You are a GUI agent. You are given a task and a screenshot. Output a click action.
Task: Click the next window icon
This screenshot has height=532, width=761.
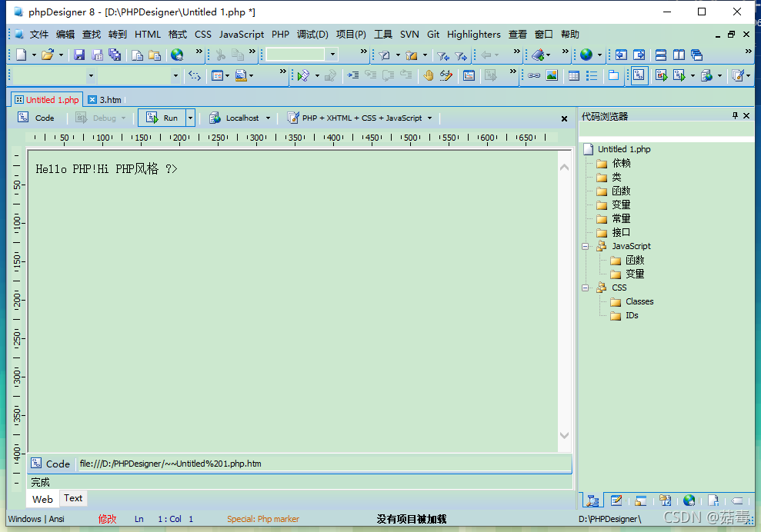(639, 55)
